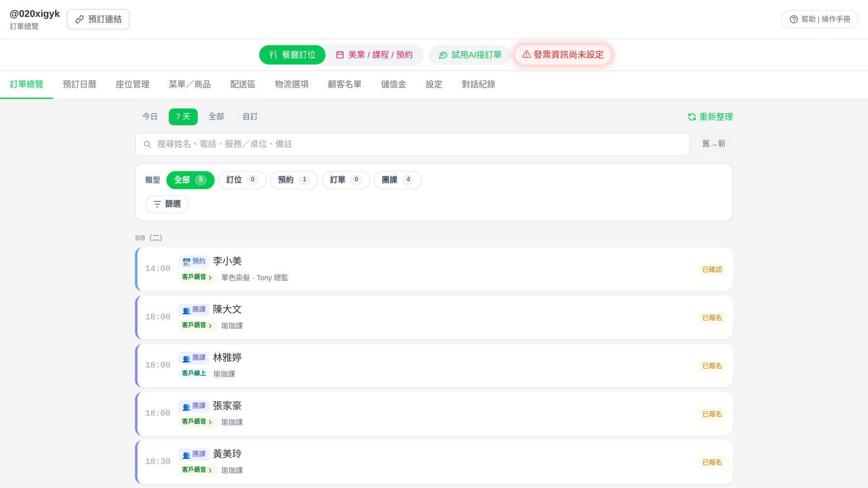Expand 客戶語音 chevron for 黃美玲
Image resolution: width=868 pixels, height=488 pixels.
point(210,470)
